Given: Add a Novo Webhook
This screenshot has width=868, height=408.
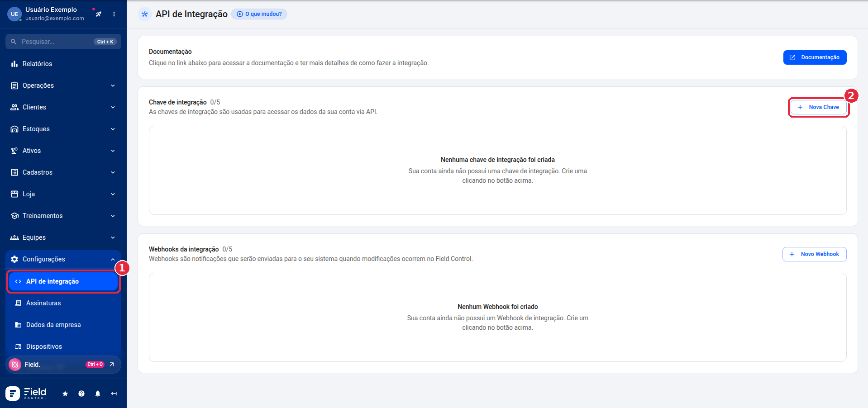Looking at the screenshot, I should click(x=814, y=254).
